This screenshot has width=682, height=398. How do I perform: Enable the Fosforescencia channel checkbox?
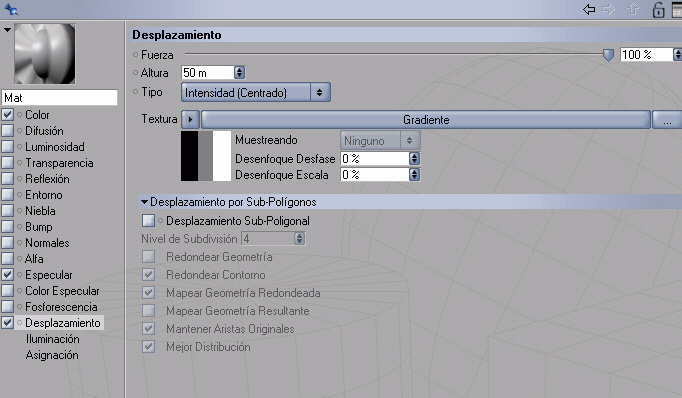coord(7,307)
